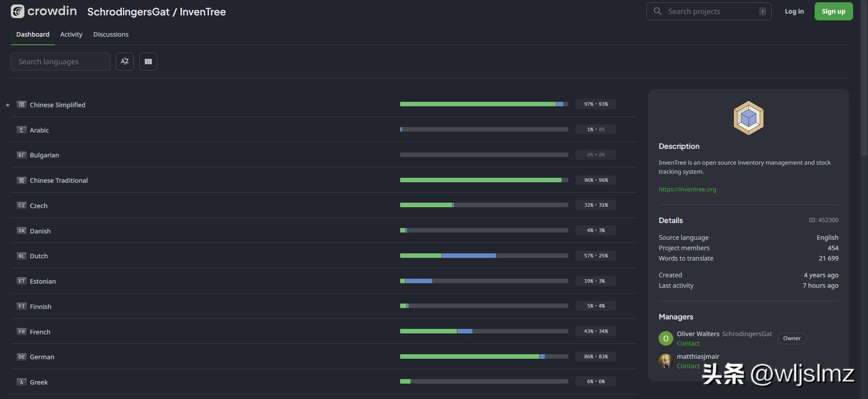
Task: Open the inventree.org website link
Action: click(687, 189)
